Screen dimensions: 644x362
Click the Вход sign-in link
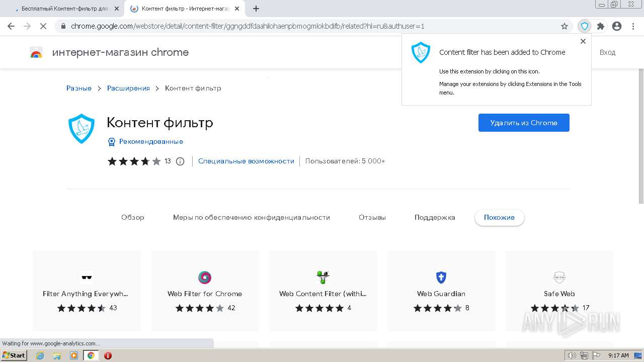pos(607,52)
